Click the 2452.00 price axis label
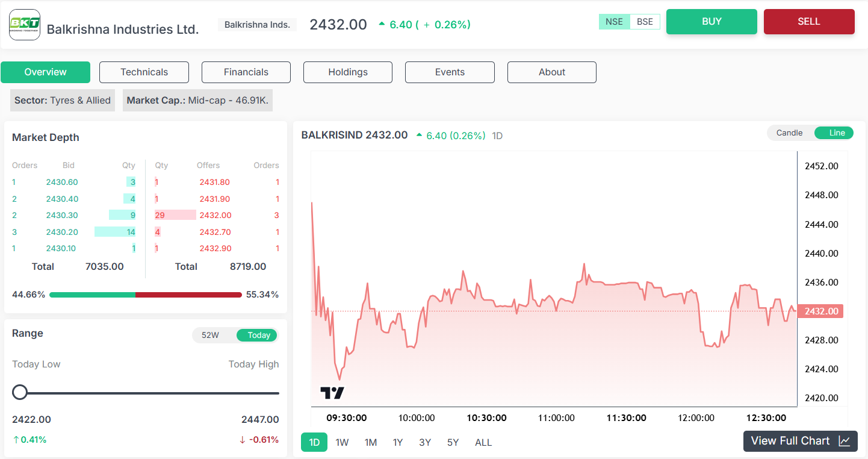The height and width of the screenshot is (459, 868). pyautogui.click(x=822, y=166)
